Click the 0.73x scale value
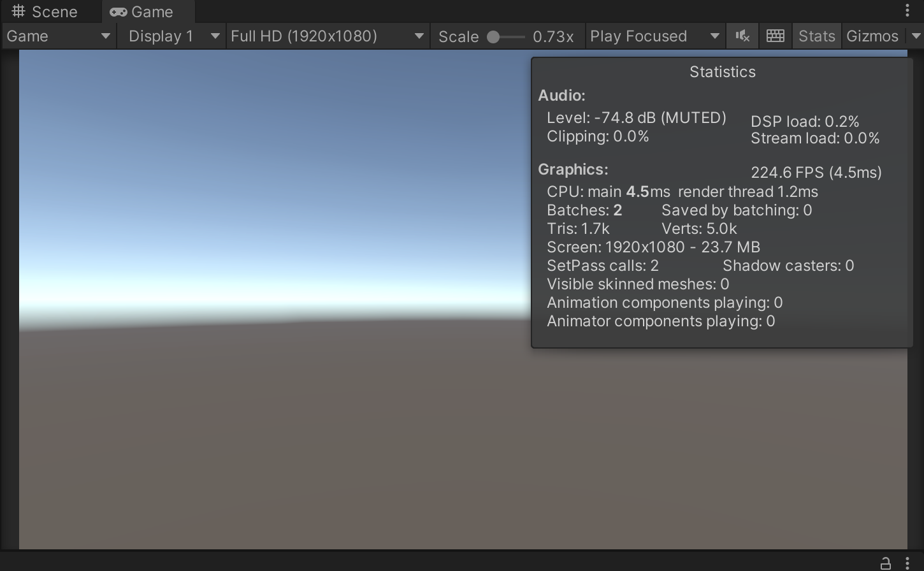This screenshot has width=924, height=571. pos(552,37)
